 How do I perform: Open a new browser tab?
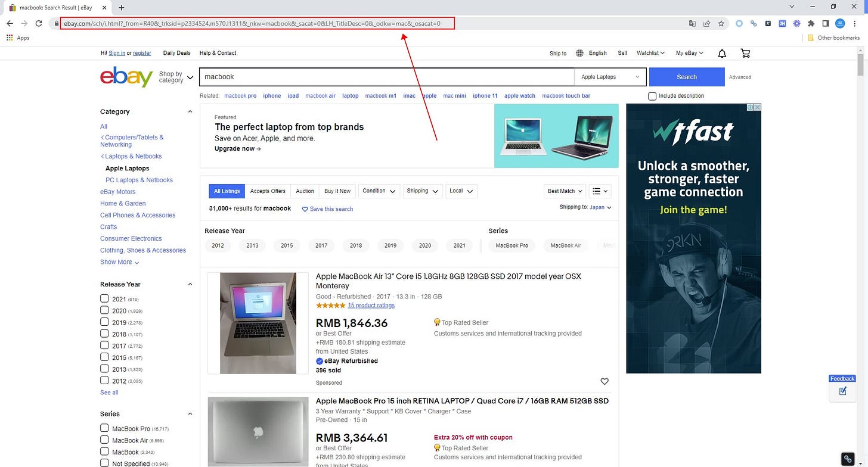coord(122,8)
